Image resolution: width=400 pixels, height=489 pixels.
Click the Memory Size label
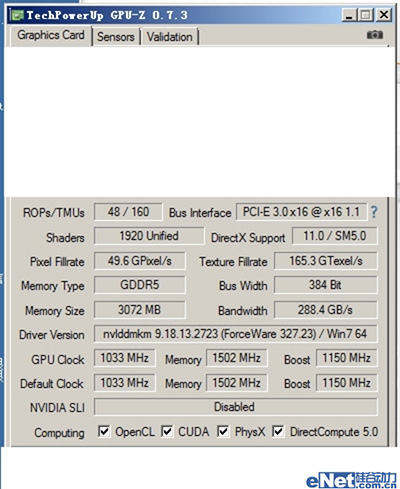pyautogui.click(x=55, y=311)
